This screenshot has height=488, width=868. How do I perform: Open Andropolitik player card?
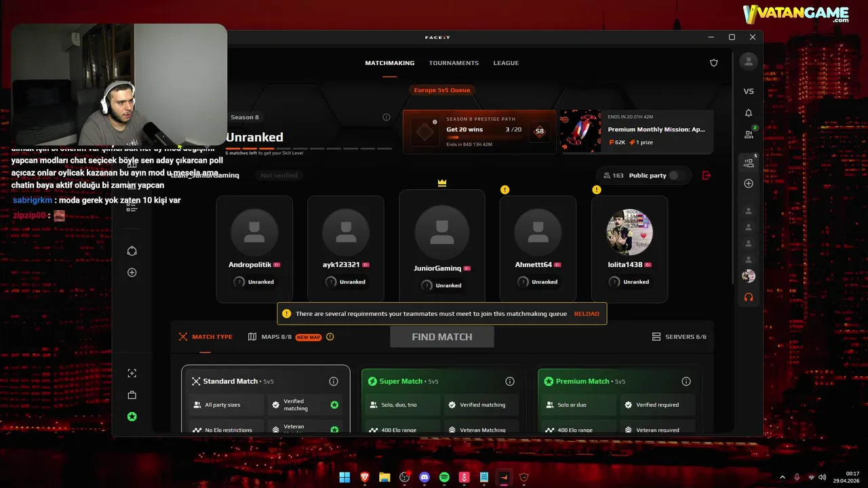click(254, 249)
